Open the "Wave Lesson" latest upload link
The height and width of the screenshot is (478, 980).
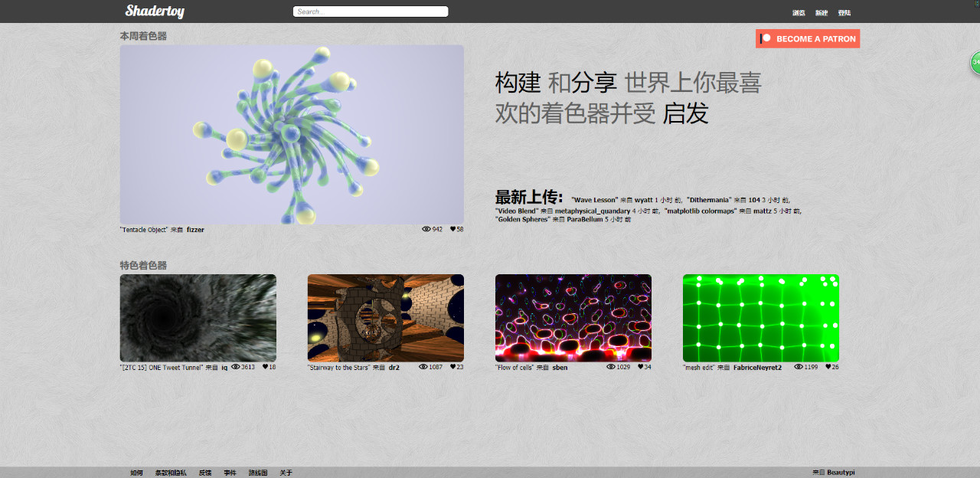pos(595,200)
